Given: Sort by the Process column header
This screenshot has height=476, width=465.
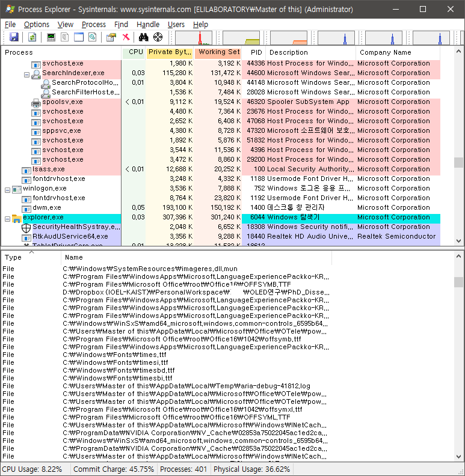Looking at the screenshot, I should tap(61, 52).
